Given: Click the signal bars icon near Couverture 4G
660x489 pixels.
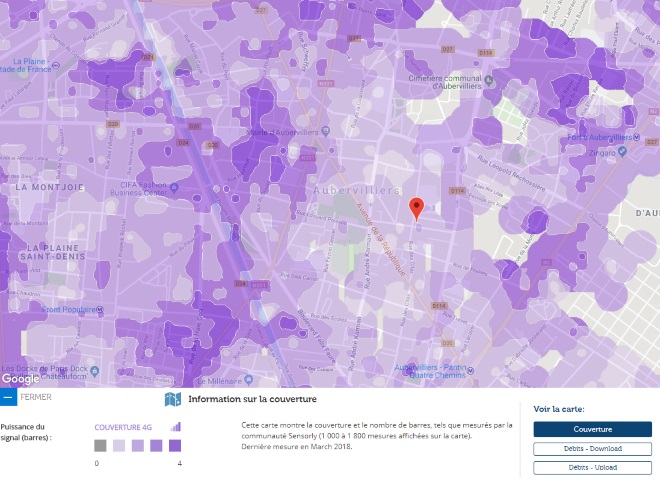Looking at the screenshot, I should (176, 427).
